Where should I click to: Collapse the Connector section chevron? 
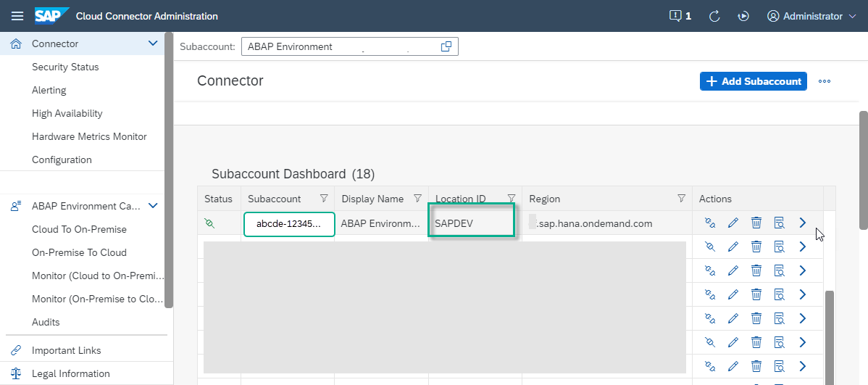point(153,44)
